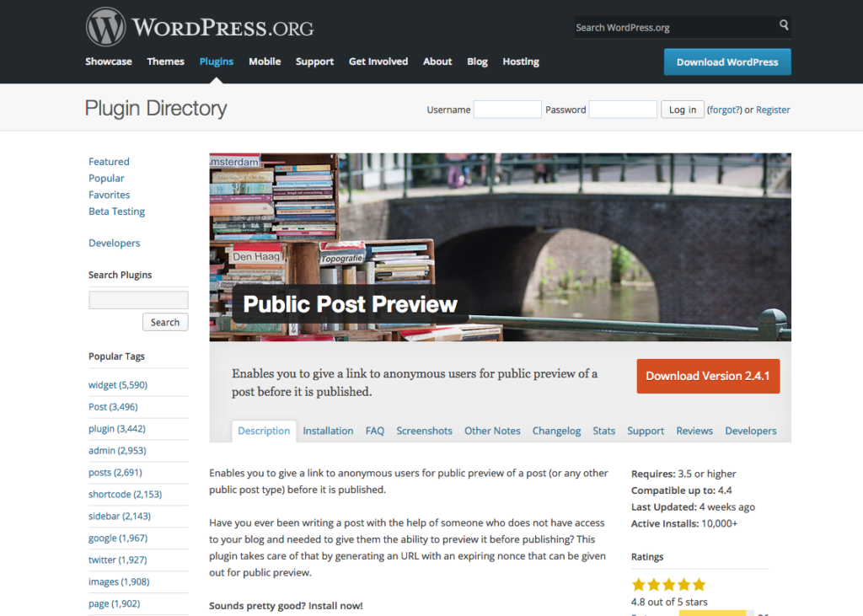Image resolution: width=863 pixels, height=616 pixels.
Task: Open the Popular plugins link
Action: click(106, 178)
